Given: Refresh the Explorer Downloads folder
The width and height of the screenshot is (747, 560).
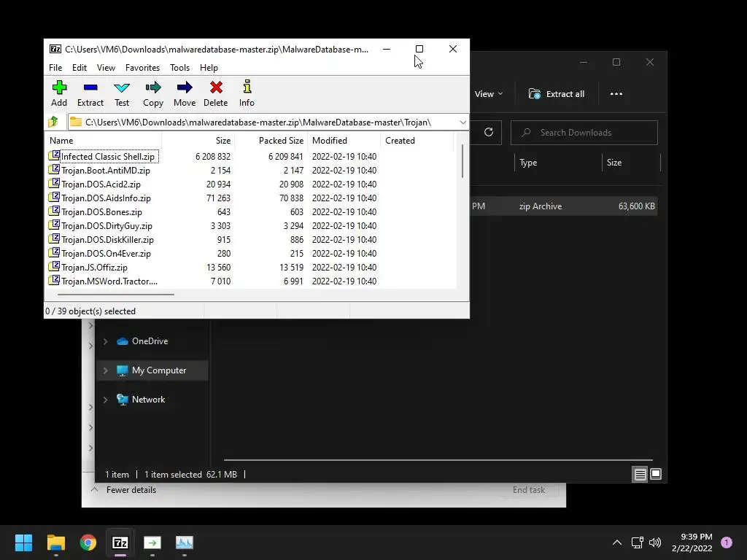Looking at the screenshot, I should 488,132.
